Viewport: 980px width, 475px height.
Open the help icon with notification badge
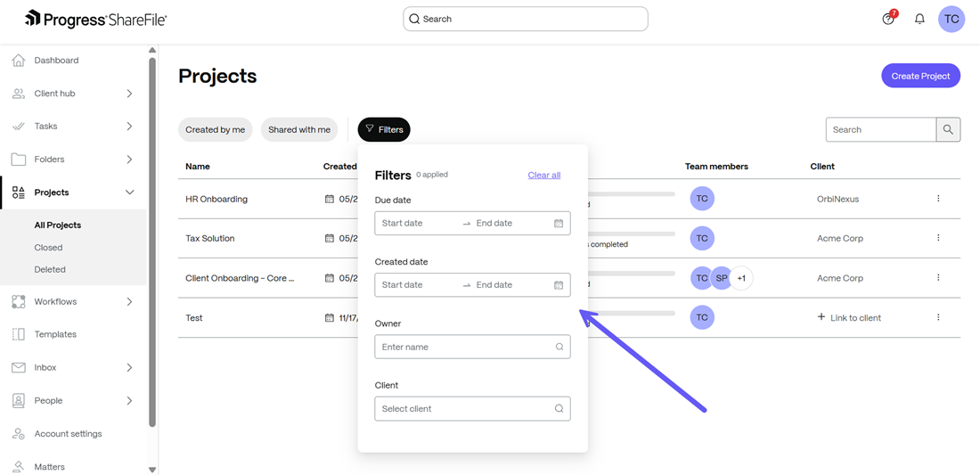(x=889, y=19)
